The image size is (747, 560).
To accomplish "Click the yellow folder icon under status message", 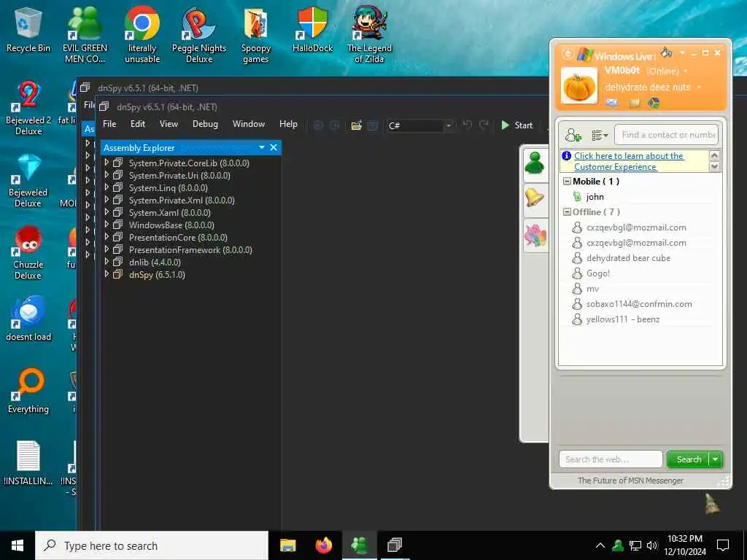I will 635,102.
